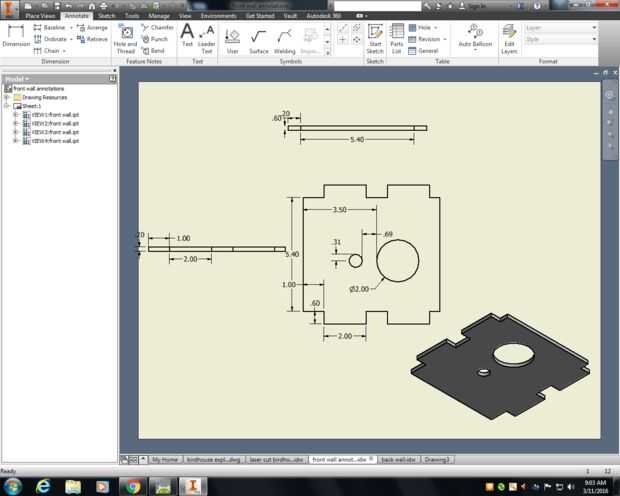
Task: Insert a General table
Action: (x=423, y=51)
